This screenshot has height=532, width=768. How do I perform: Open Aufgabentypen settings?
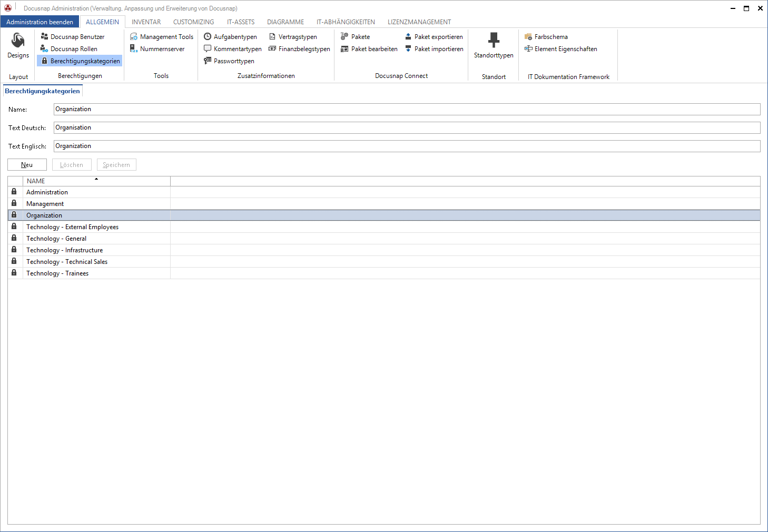pos(231,37)
